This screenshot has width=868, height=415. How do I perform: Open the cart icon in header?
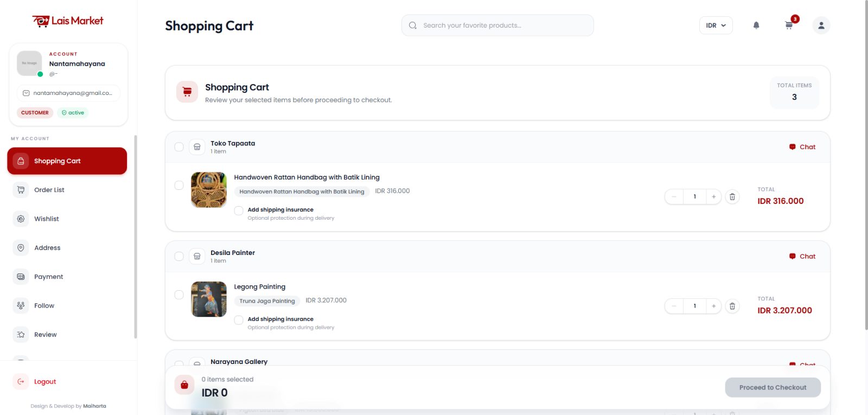(789, 25)
